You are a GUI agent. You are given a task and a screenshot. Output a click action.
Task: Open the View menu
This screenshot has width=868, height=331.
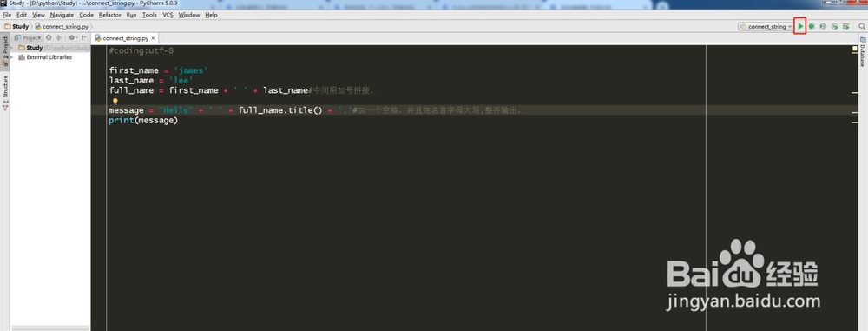38,15
